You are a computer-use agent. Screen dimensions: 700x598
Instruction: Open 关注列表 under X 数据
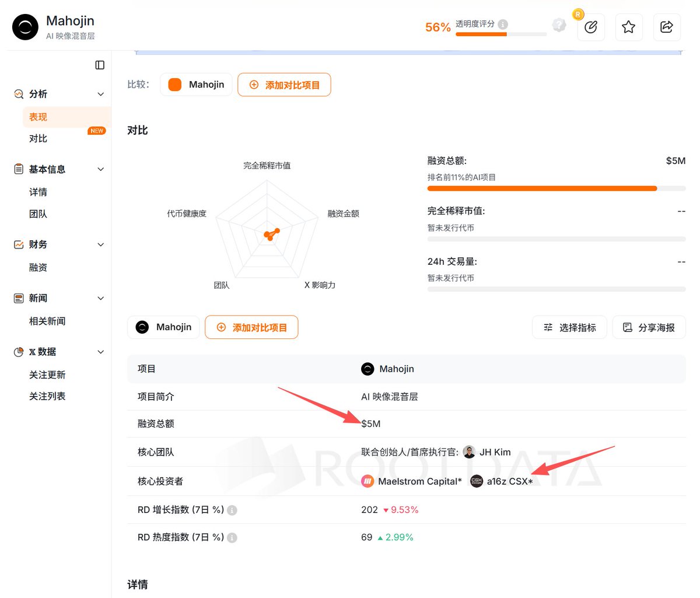47,397
